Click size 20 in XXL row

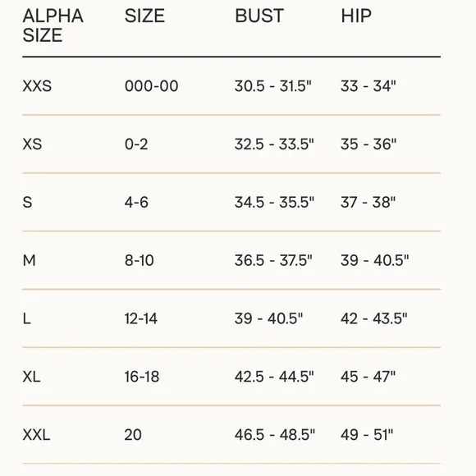point(133,435)
